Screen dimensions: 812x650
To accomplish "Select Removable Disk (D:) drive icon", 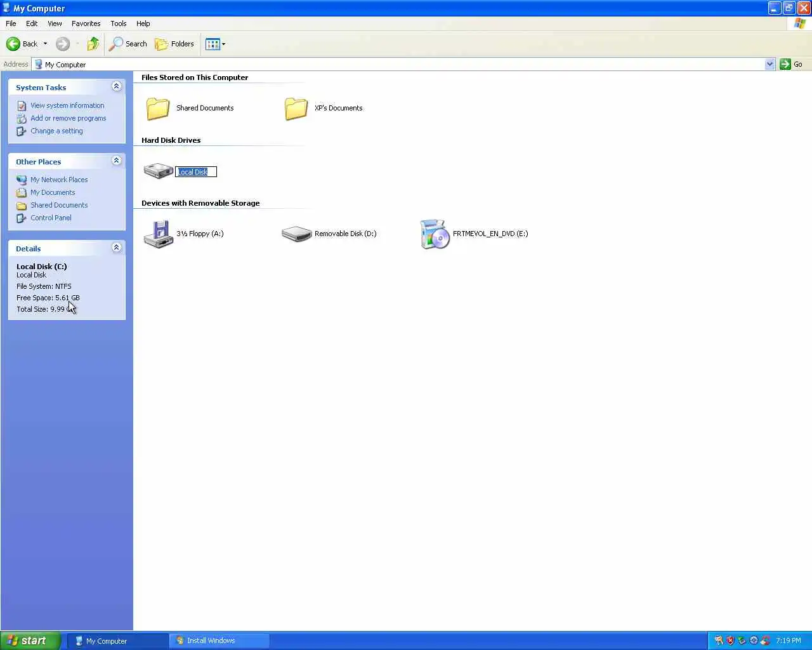I will coord(296,234).
